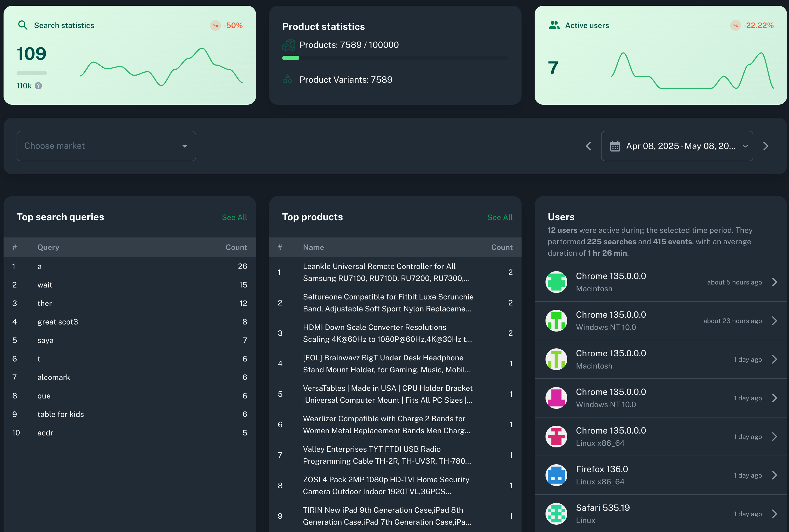Click the products boxes icon
Screen dimensions: 789x532
click(x=288, y=45)
